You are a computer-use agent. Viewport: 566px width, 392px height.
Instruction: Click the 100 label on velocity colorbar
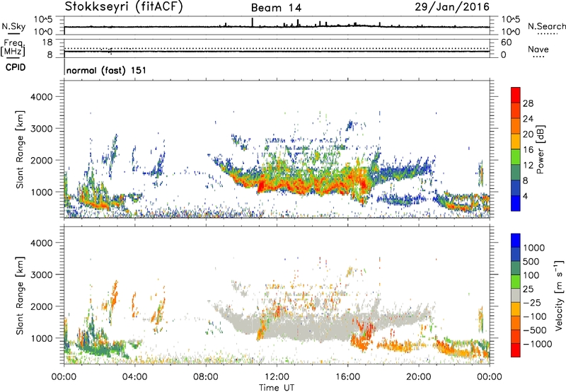pos(531,275)
